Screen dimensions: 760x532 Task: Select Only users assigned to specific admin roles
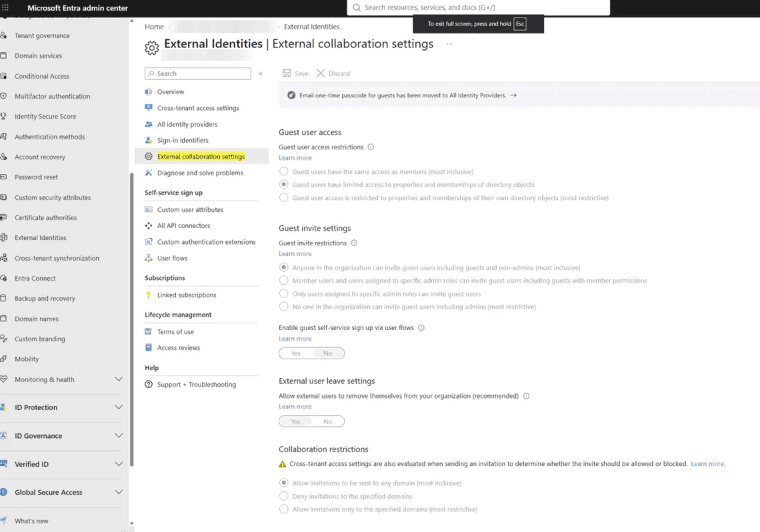pyautogui.click(x=284, y=293)
